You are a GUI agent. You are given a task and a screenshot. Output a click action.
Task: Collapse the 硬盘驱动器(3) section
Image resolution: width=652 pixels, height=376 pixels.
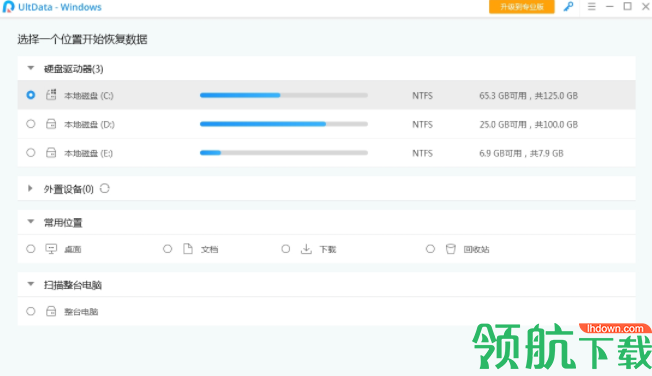pyautogui.click(x=30, y=68)
